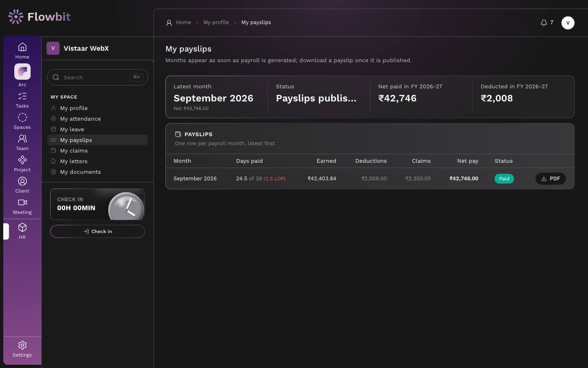This screenshot has width=588, height=368.
Task: Click the ⌘K shortcut badge in search
Action: coord(136,77)
